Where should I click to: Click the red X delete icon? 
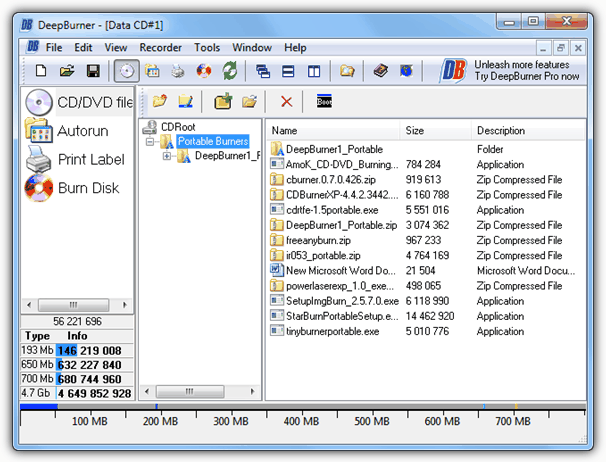click(x=287, y=101)
